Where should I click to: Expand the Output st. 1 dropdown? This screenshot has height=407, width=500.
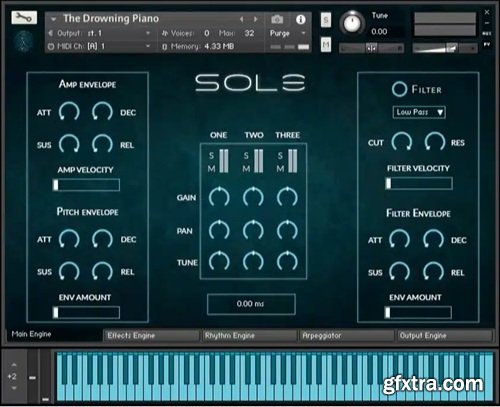(148, 33)
